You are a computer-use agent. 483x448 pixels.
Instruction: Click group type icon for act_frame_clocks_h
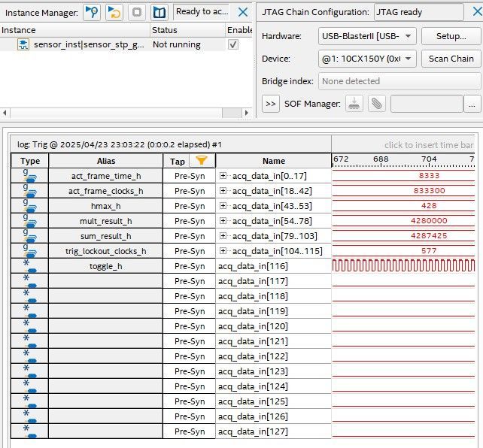click(x=29, y=191)
